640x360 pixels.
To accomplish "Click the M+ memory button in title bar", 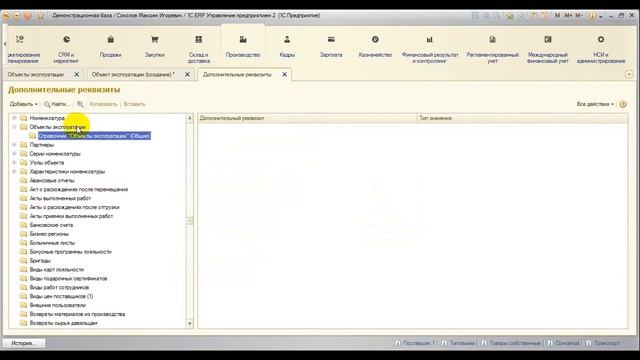I will click(x=568, y=16).
